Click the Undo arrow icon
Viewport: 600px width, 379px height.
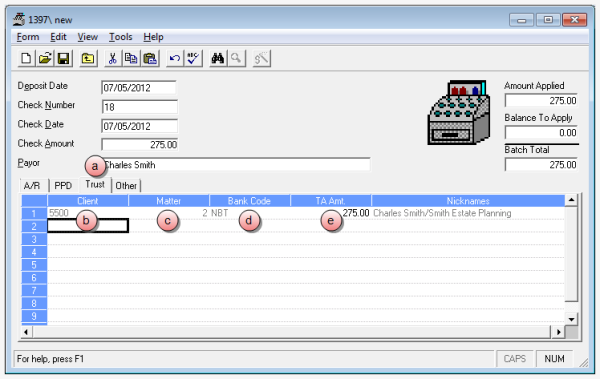tap(174, 59)
